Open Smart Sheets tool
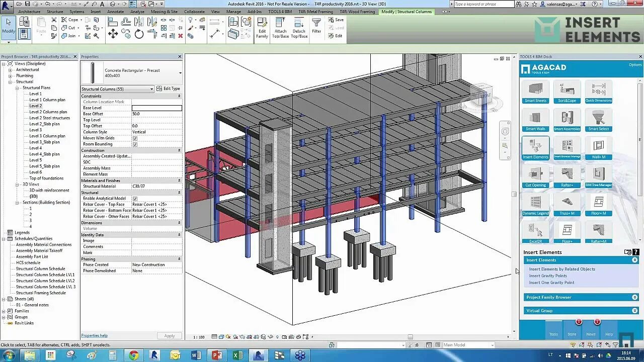This screenshot has height=362, width=644. pyautogui.click(x=535, y=92)
